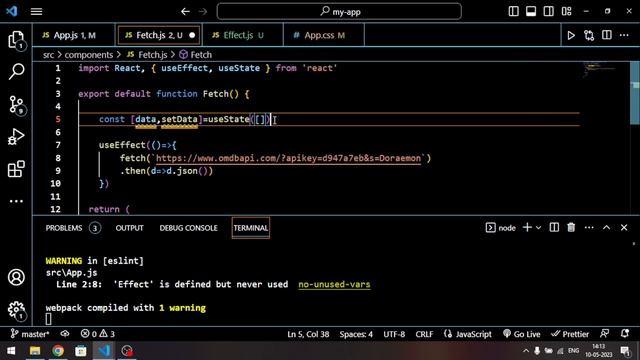The image size is (640, 360).
Task: Click the setData variable on line 5
Action: pos(179,119)
